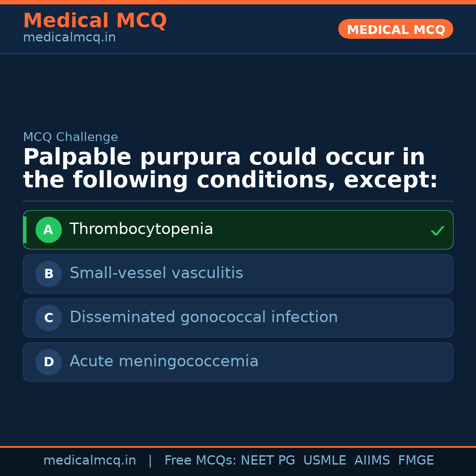The height and width of the screenshot is (476, 476).
Task: Click the D letter circle badge
Action: point(48,362)
